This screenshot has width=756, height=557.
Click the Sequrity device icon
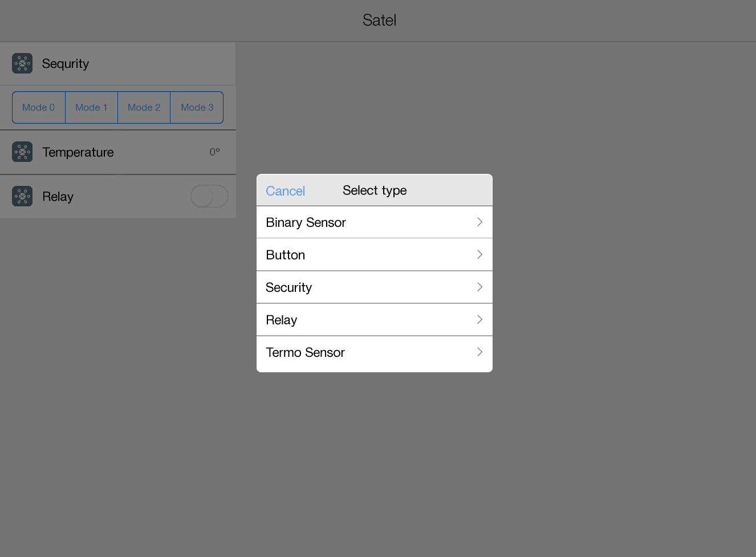(x=22, y=64)
